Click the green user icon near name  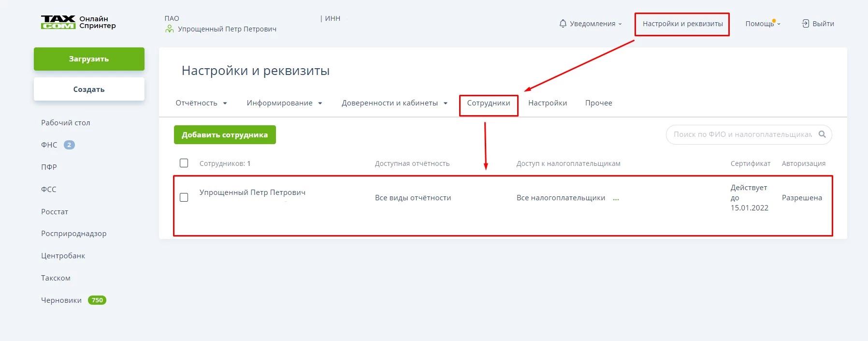[169, 29]
